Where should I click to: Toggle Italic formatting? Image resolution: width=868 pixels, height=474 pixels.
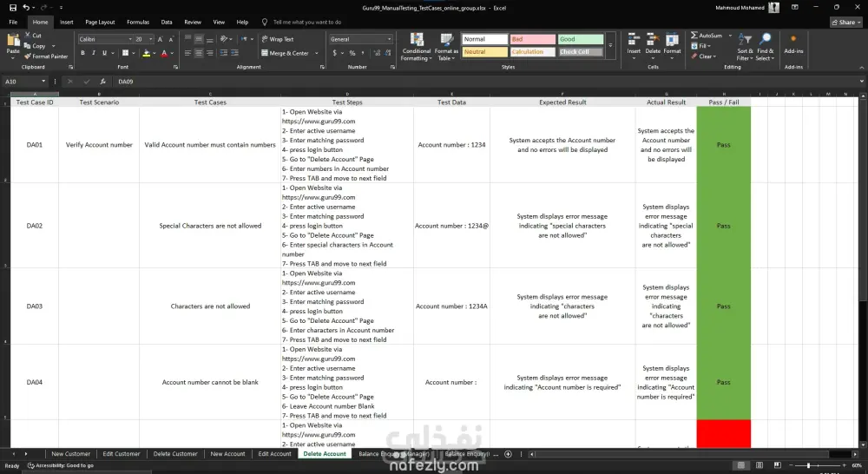point(94,53)
